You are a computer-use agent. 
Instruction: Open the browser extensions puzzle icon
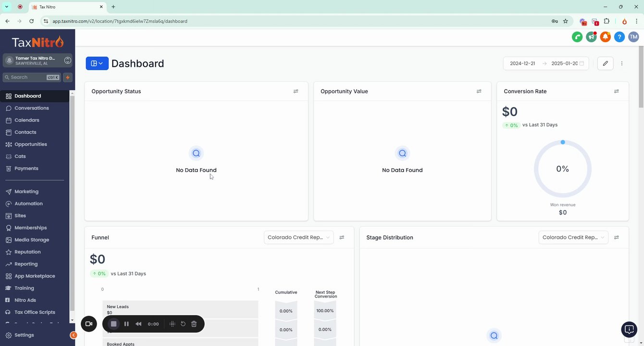click(607, 21)
